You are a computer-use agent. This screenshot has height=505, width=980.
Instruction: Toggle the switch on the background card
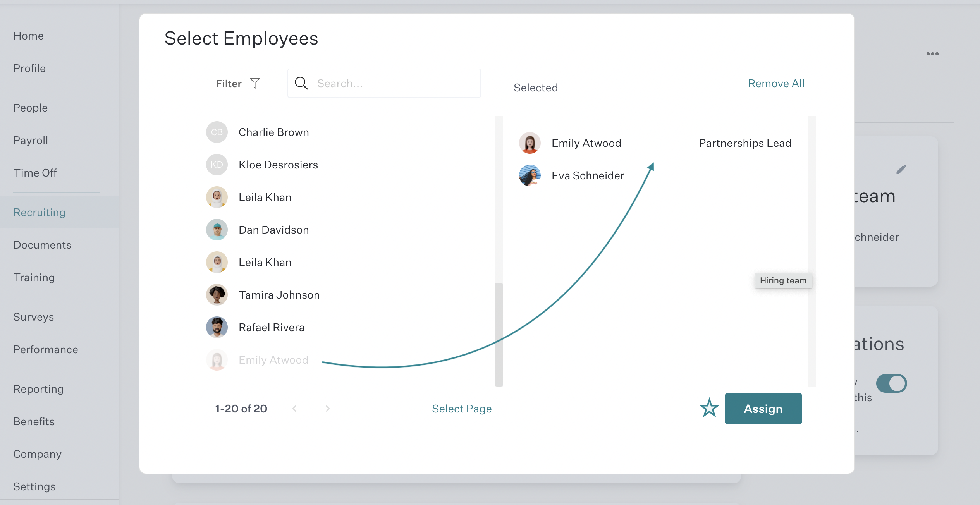(891, 383)
